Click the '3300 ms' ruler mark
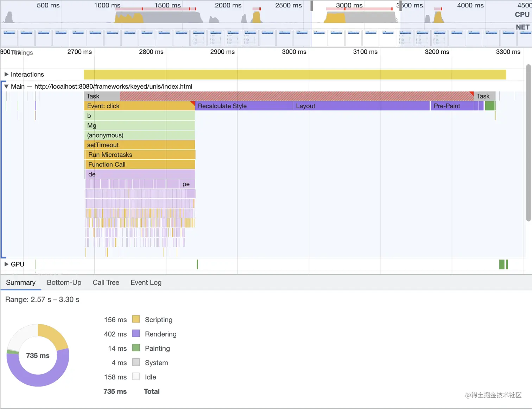Image resolution: width=532 pixels, height=409 pixels. click(x=508, y=52)
